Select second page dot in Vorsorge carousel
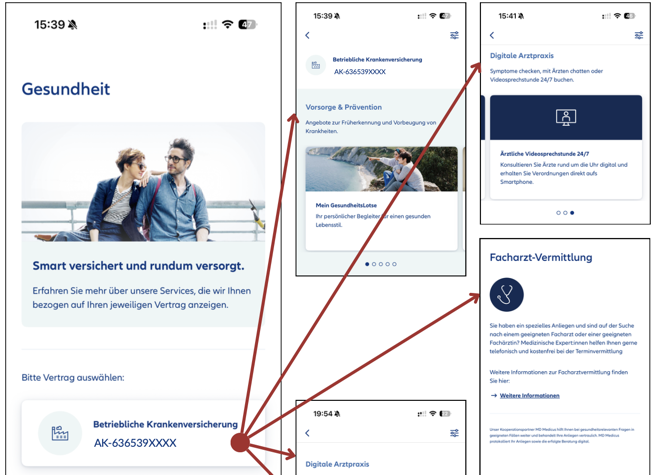Screen dimensions: 655x475 point(374,264)
